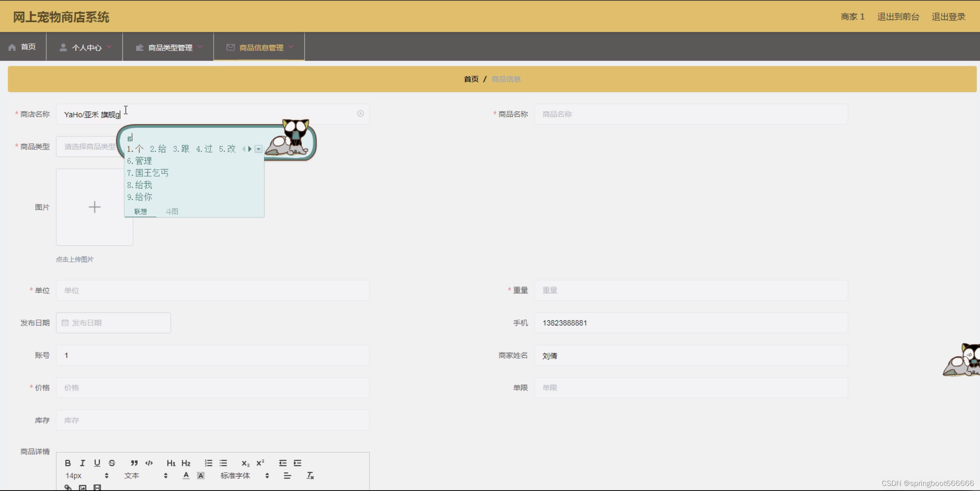Click the 发布日期 date input field
Screen dimensions: 980x491
pos(113,323)
